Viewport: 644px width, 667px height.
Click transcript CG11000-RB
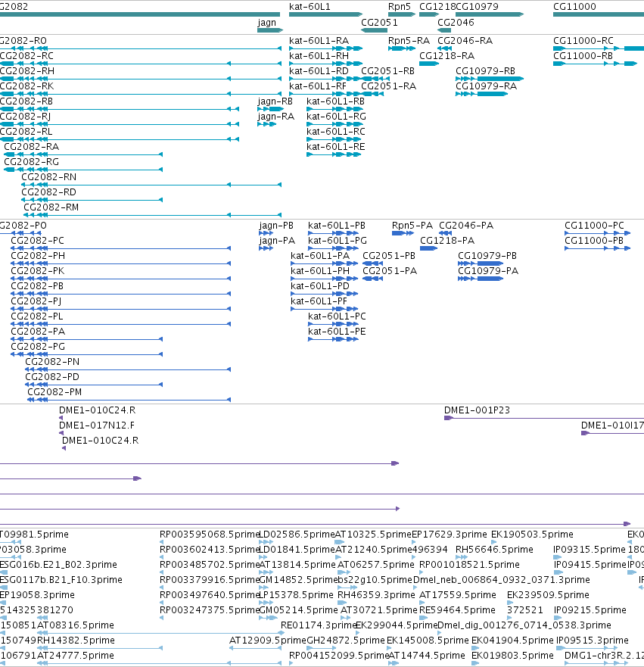click(x=583, y=56)
